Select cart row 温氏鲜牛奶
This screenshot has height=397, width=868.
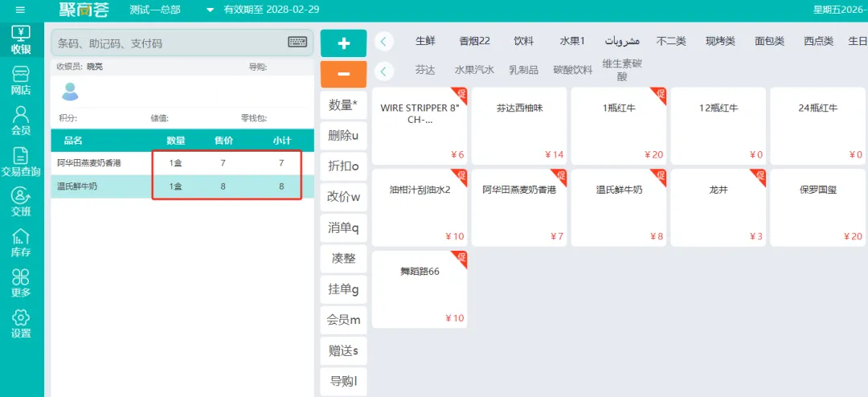pyautogui.click(x=182, y=186)
